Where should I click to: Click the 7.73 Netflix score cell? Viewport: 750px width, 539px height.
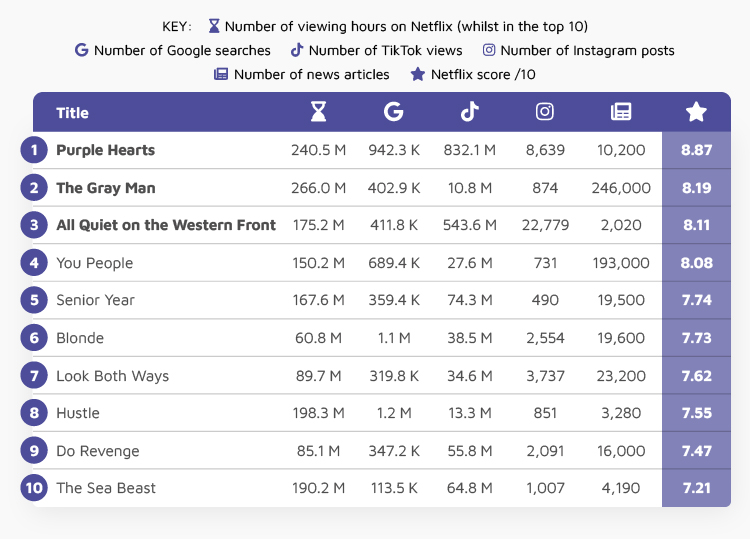click(x=696, y=338)
